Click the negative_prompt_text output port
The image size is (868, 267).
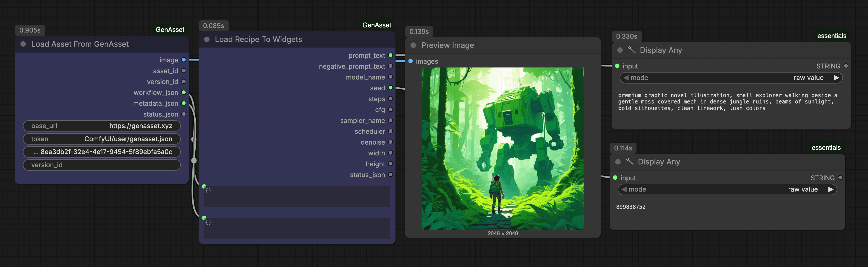tap(391, 66)
